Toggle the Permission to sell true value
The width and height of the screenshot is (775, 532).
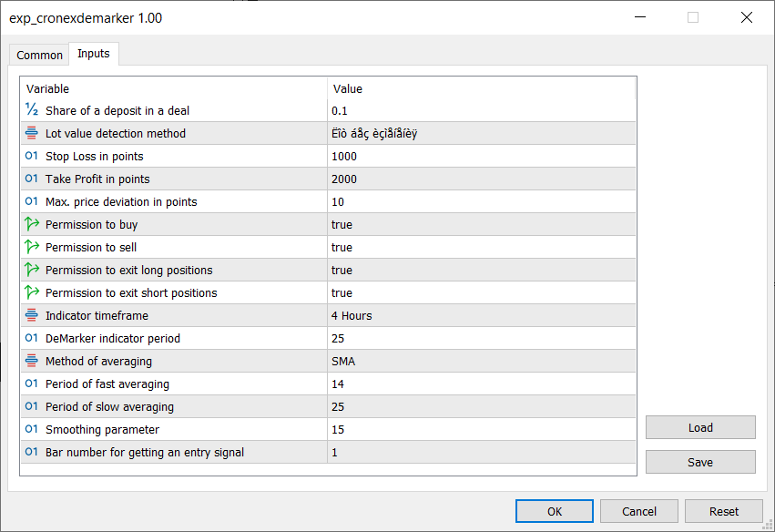click(342, 247)
